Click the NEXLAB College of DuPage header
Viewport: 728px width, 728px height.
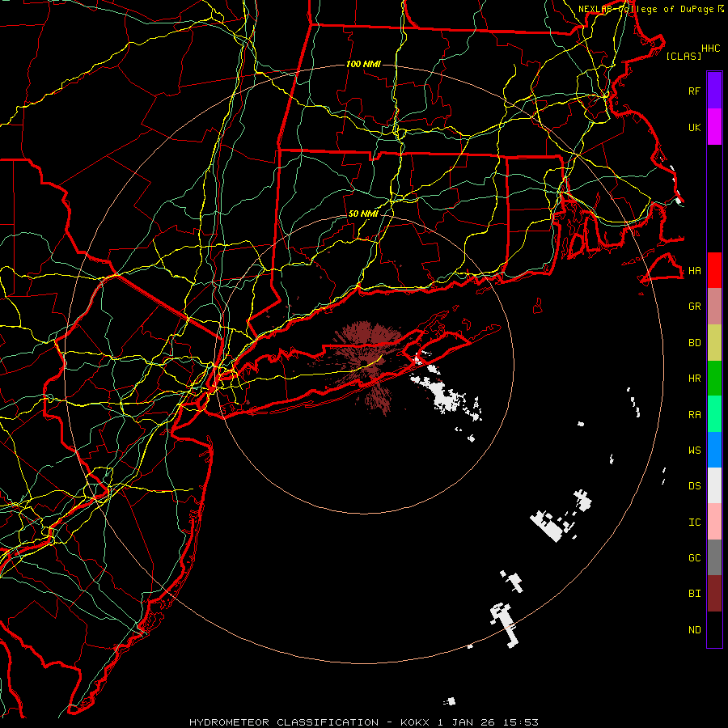click(x=651, y=9)
